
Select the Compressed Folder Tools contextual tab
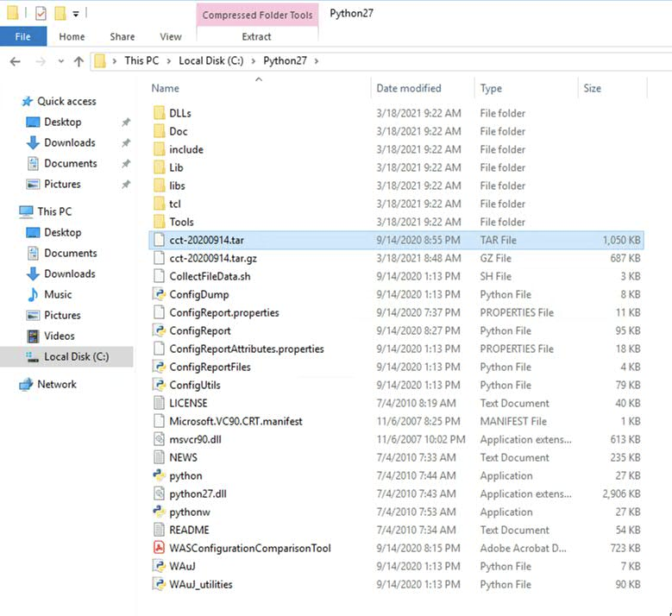(x=257, y=15)
